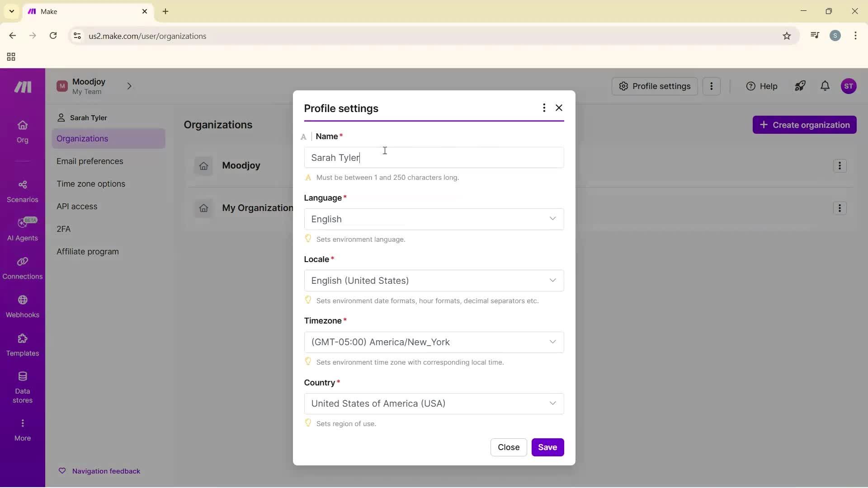This screenshot has width=868, height=488.
Task: Click the Make logo
Action: tap(22, 87)
